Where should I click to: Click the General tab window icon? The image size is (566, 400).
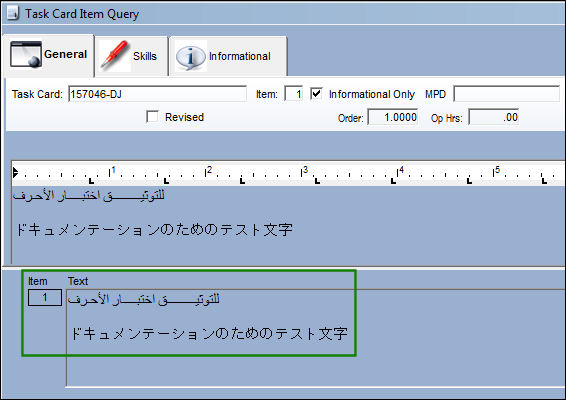[x=25, y=55]
